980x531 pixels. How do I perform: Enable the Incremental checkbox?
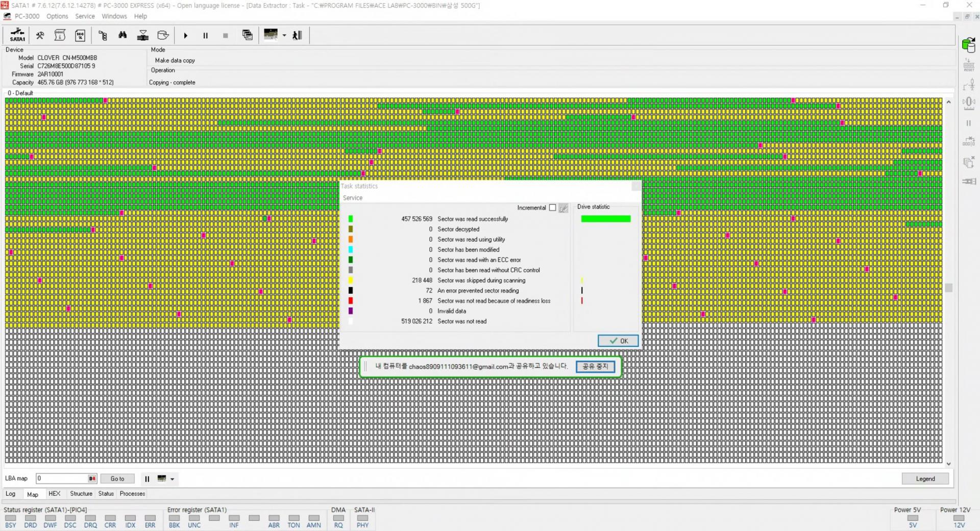click(x=552, y=208)
